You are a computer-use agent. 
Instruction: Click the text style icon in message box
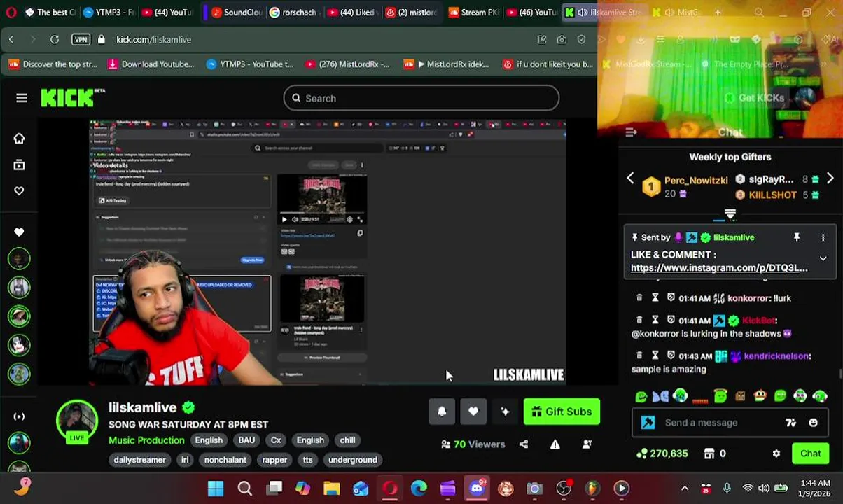[790, 423]
